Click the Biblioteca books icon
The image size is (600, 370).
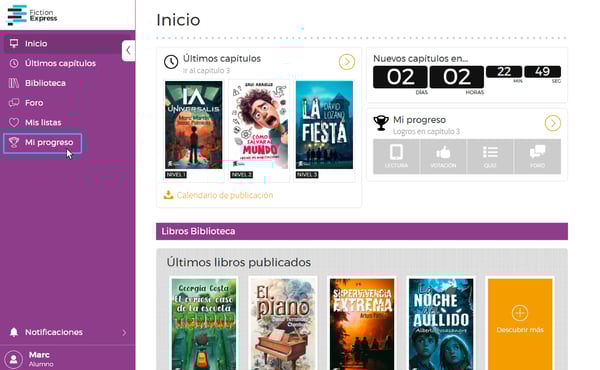pyautogui.click(x=14, y=83)
